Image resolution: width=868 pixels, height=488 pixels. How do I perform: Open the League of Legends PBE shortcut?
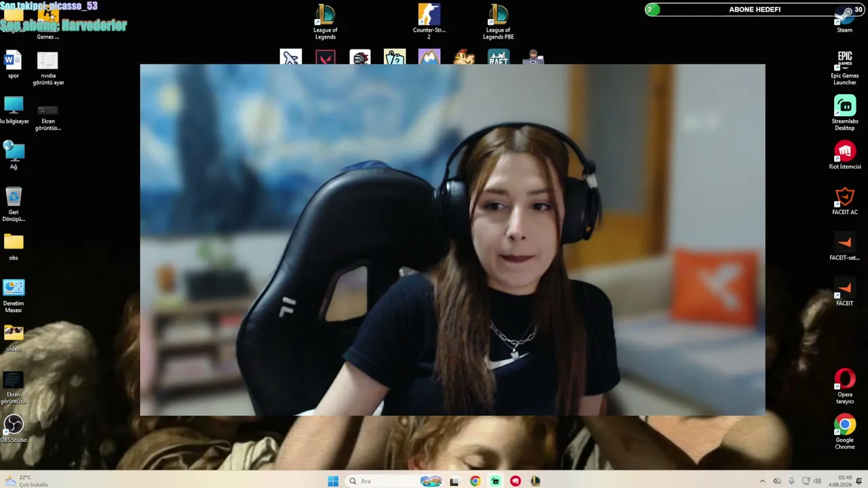[498, 22]
